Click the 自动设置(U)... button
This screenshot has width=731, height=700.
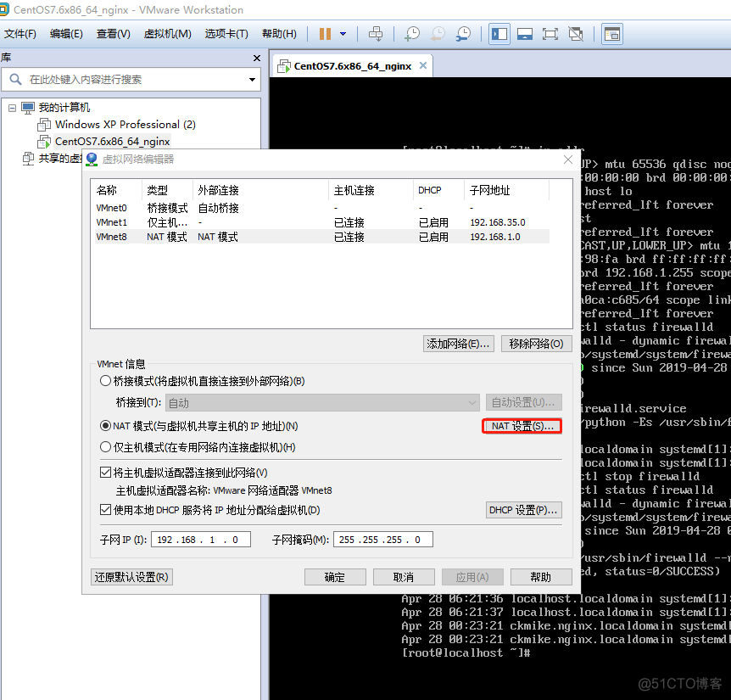523,402
